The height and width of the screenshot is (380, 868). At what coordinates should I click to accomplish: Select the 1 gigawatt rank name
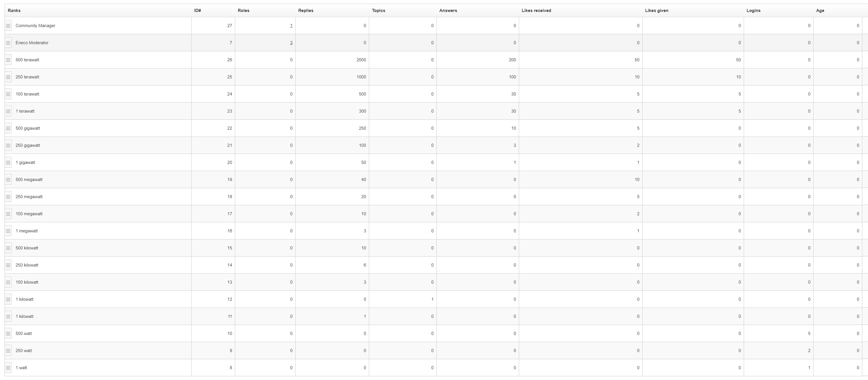click(x=25, y=163)
